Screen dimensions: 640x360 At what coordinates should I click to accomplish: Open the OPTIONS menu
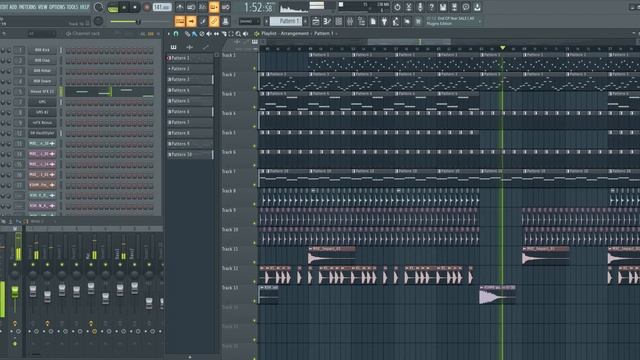click(x=57, y=7)
